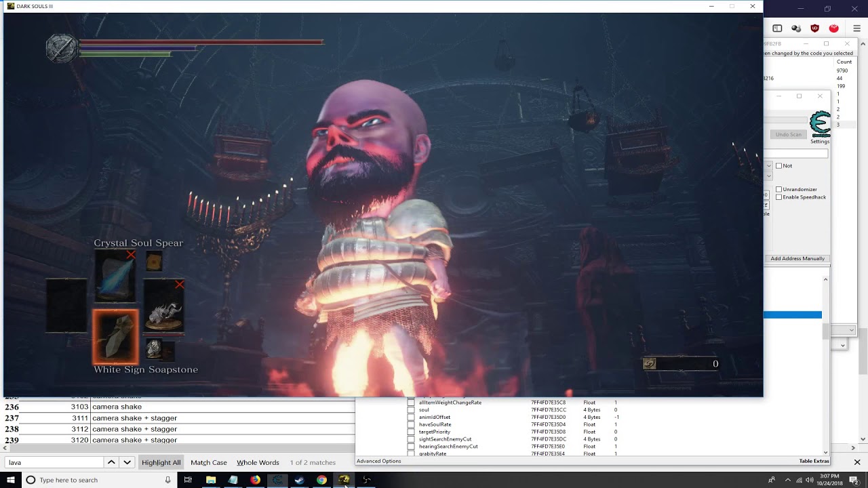Select count value 9790 in list
The height and width of the screenshot is (488, 868).
pyautogui.click(x=842, y=70)
